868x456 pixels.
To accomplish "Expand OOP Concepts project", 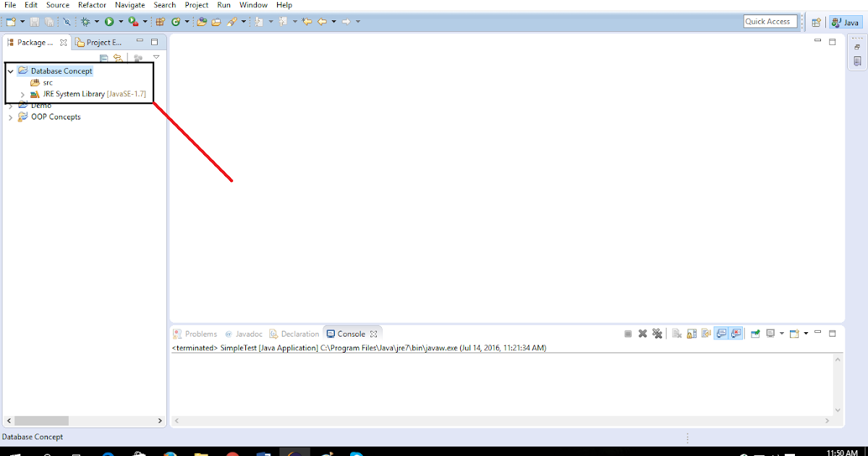I will tap(10, 117).
